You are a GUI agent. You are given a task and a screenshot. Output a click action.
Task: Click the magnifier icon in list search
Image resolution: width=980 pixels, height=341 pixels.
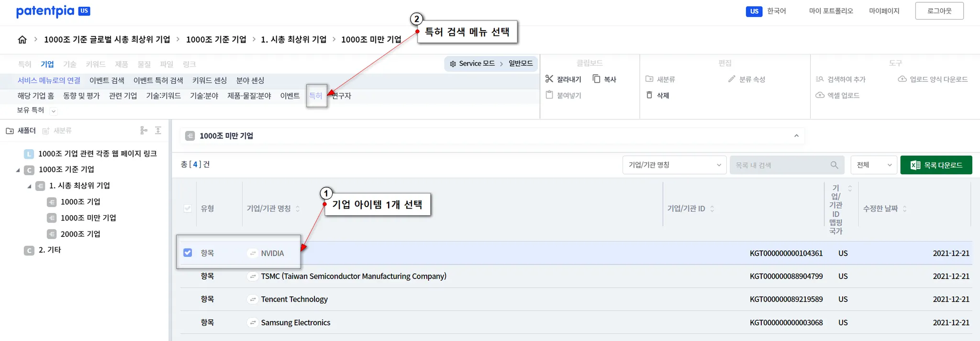(834, 165)
